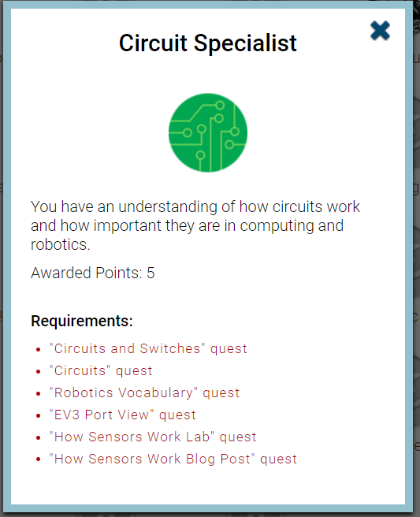
Task: Open the "Circuits and Switches" quest link
Action: (x=148, y=349)
